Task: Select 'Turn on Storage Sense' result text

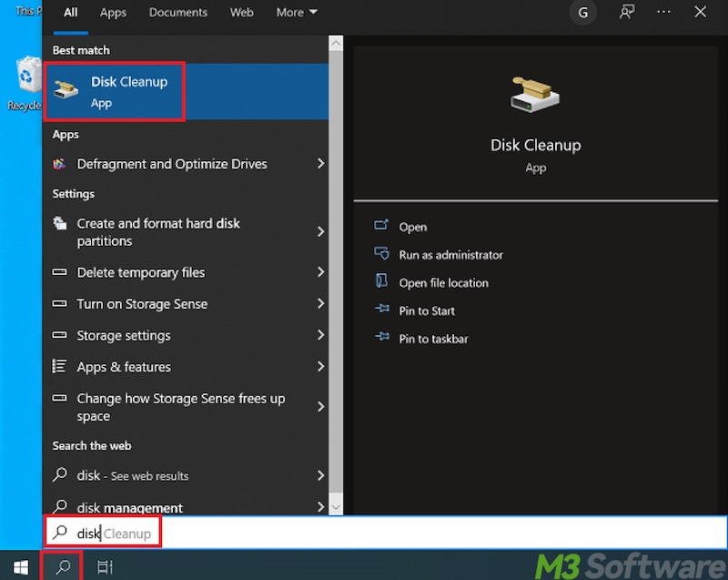Action: click(142, 304)
